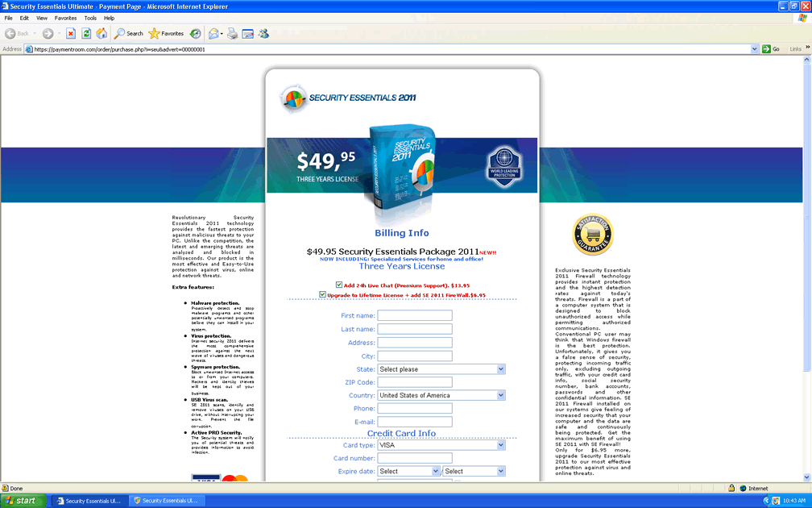This screenshot has width=812, height=508.
Task: Open the Tools menu
Action: tap(90, 18)
